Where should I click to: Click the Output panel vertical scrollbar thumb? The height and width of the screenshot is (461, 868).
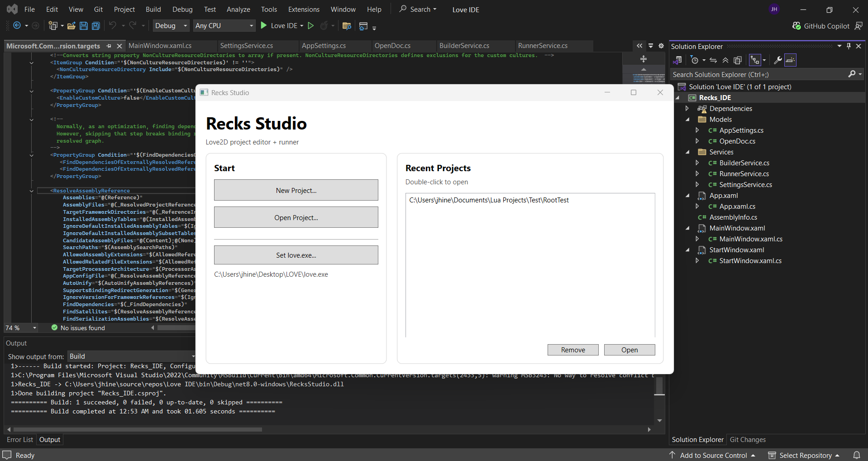[659, 386]
